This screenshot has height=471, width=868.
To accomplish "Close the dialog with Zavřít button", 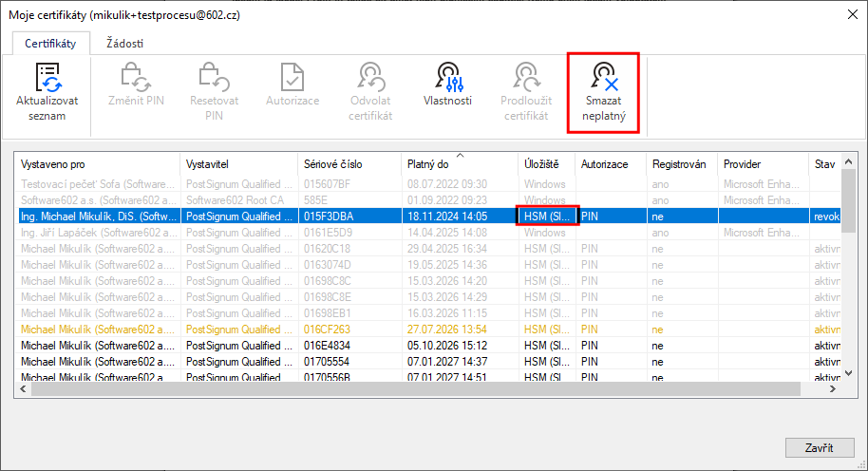I will pos(820,448).
